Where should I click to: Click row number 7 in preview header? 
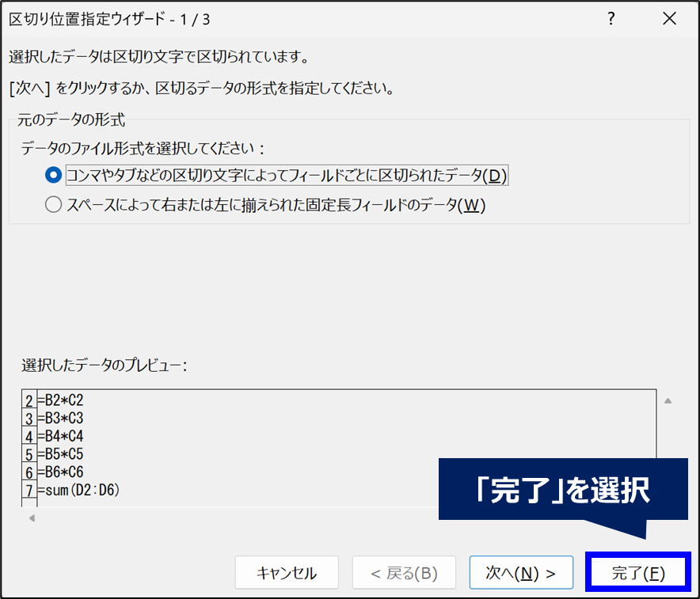click(x=29, y=491)
